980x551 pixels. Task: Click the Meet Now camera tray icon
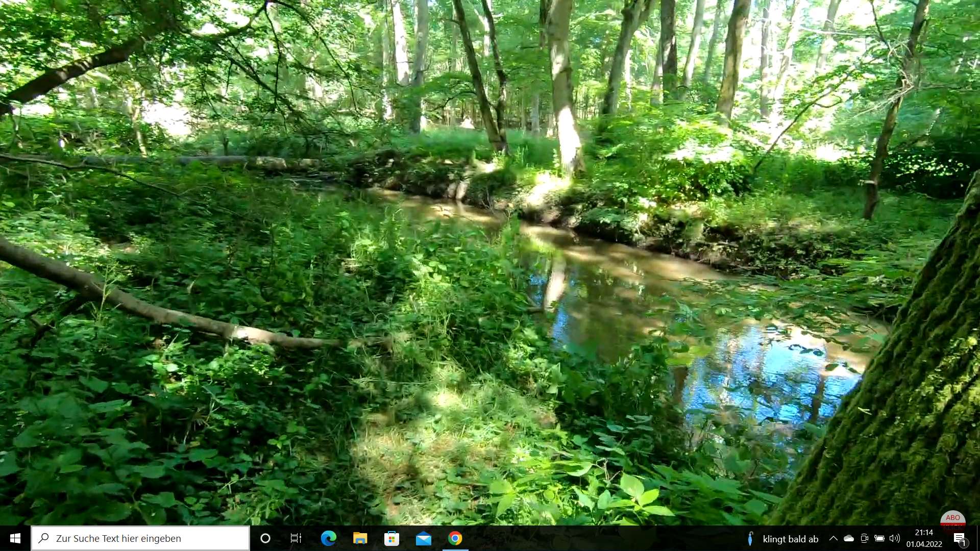click(x=864, y=538)
